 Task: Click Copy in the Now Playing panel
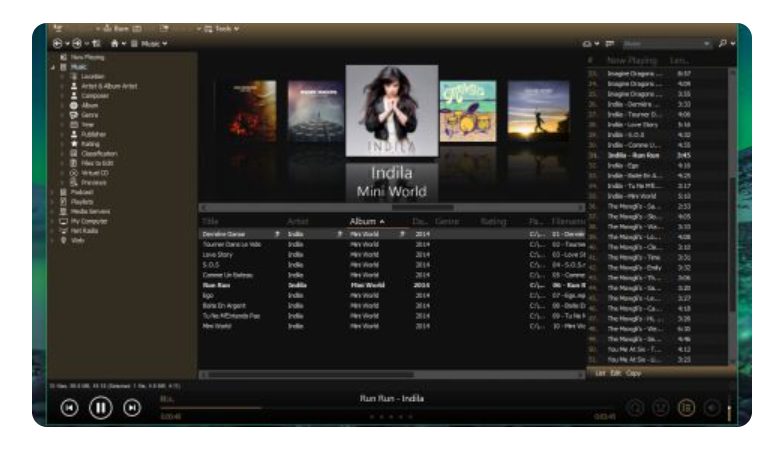(x=634, y=373)
